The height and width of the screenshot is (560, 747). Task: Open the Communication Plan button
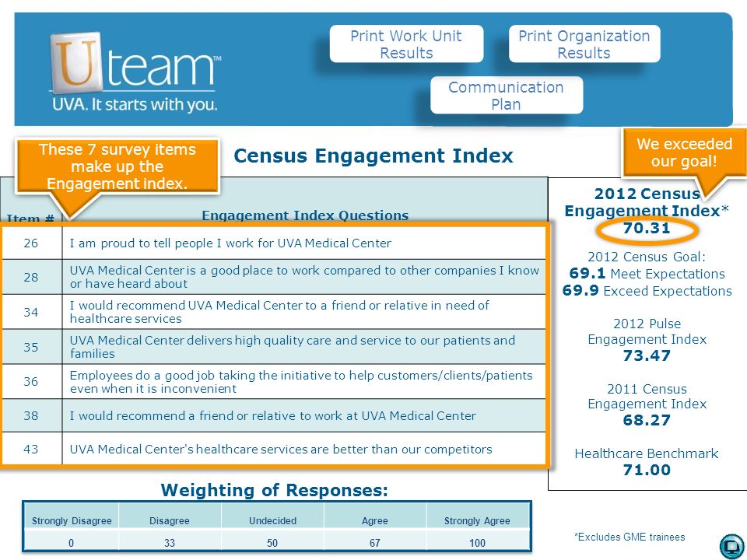click(x=506, y=95)
